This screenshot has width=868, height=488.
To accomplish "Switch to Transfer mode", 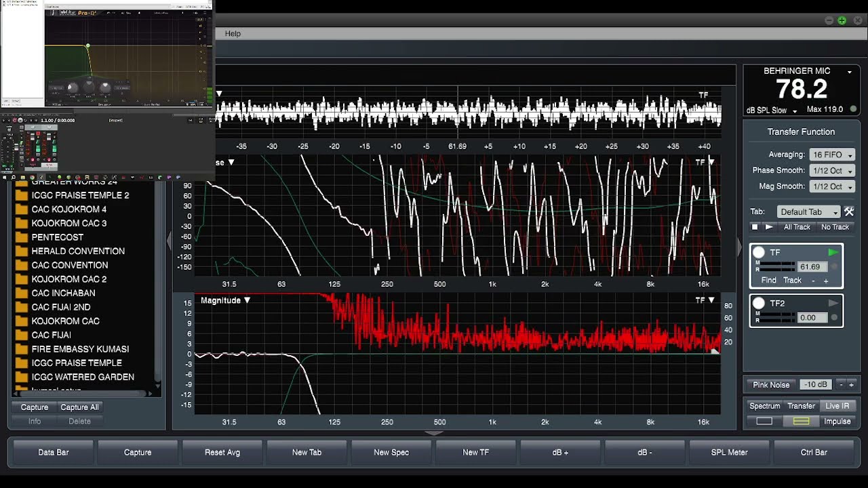I will coord(801,406).
